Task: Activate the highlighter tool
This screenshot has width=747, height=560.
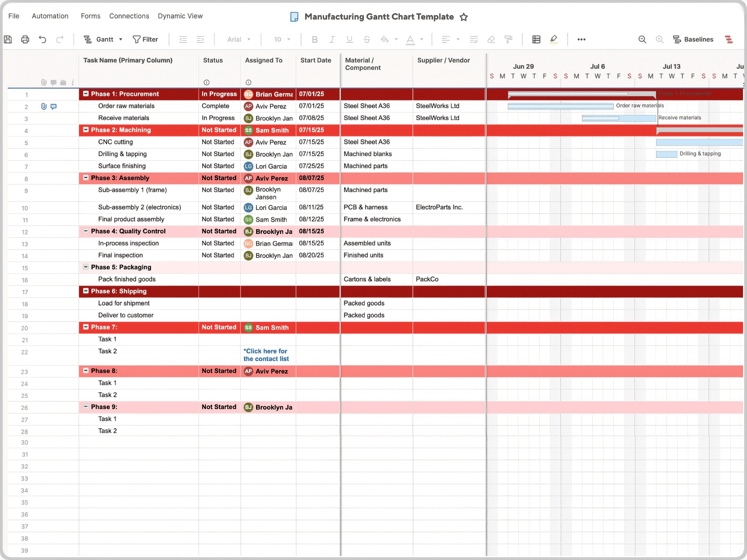Action: point(554,39)
